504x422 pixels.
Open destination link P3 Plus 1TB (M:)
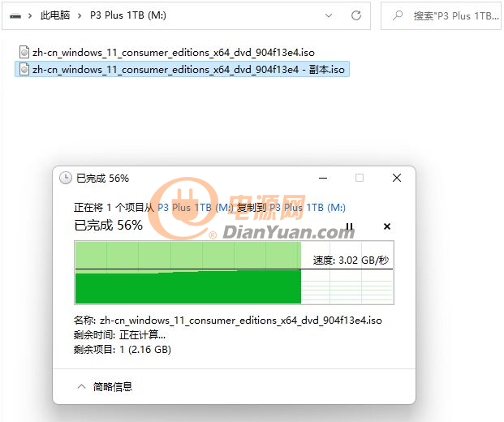pyautogui.click(x=308, y=208)
